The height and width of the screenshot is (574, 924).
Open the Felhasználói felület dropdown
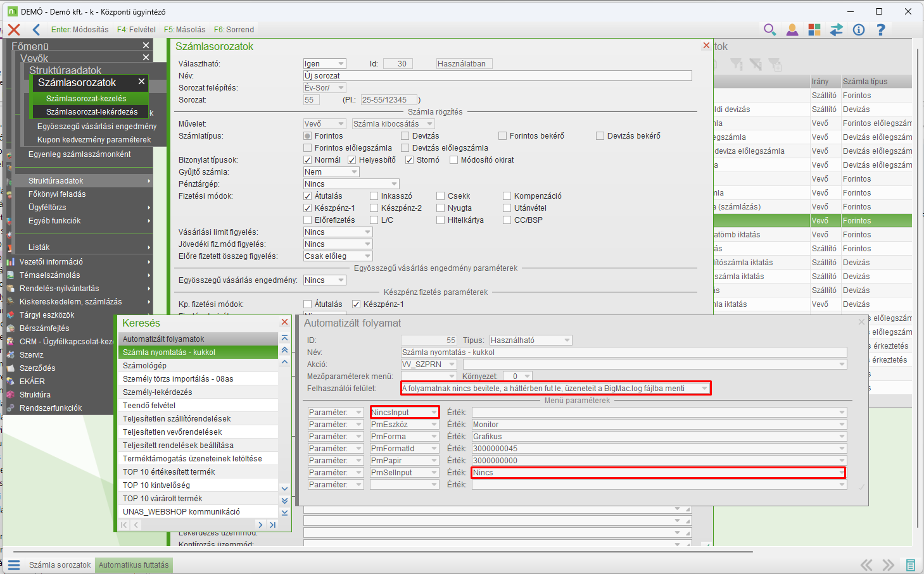pos(704,389)
